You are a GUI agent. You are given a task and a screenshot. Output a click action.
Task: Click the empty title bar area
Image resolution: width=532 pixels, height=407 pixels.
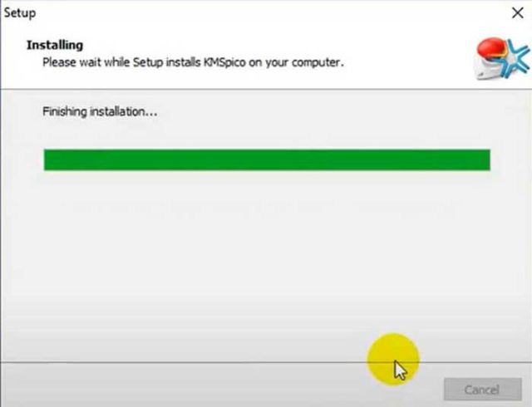pos(272,13)
